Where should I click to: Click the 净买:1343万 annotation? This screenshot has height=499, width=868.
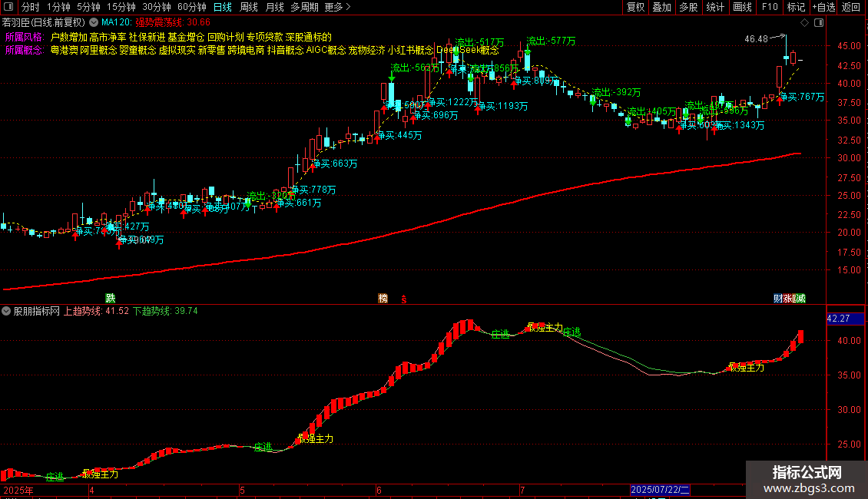point(739,126)
